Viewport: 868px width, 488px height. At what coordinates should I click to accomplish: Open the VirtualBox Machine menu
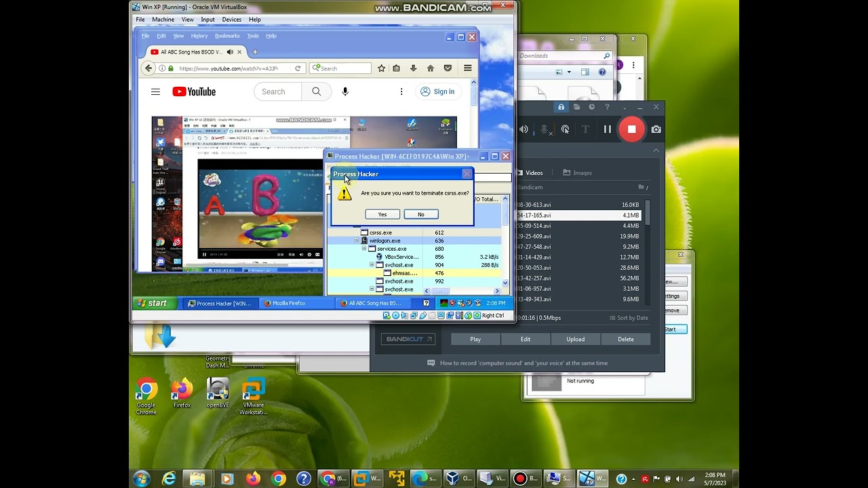163,20
